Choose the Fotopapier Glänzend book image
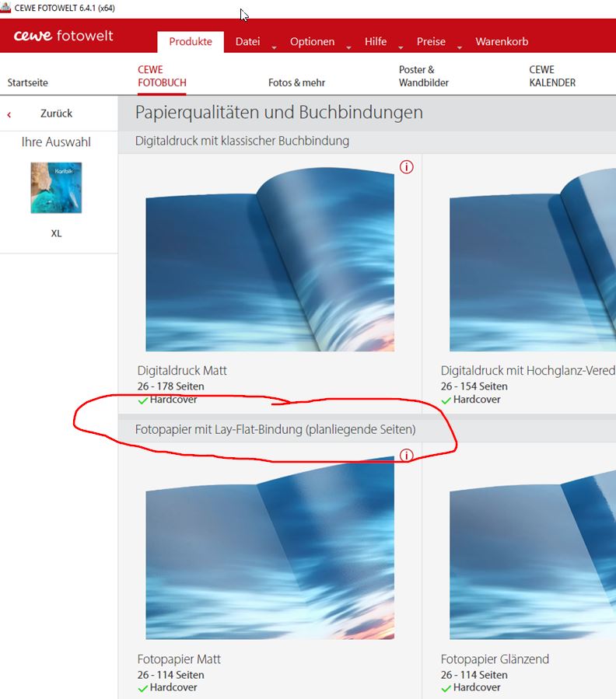616x699 pixels. coord(533,555)
